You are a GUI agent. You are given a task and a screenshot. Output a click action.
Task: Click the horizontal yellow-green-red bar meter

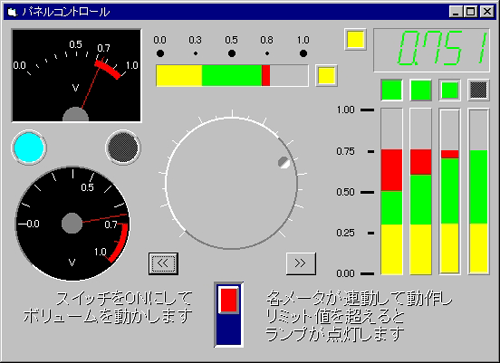[232, 76]
